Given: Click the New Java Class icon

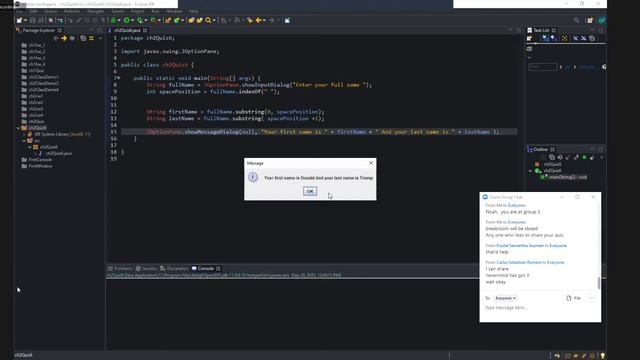Looking at the screenshot, I should [176, 20].
